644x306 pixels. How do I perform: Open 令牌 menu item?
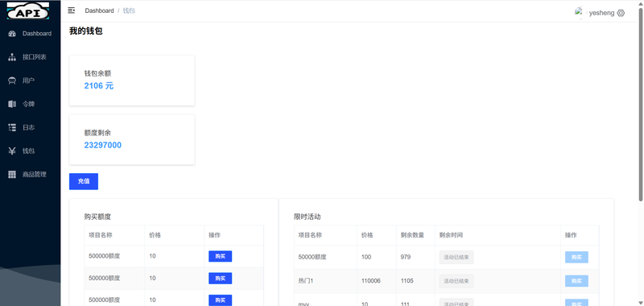[31, 104]
